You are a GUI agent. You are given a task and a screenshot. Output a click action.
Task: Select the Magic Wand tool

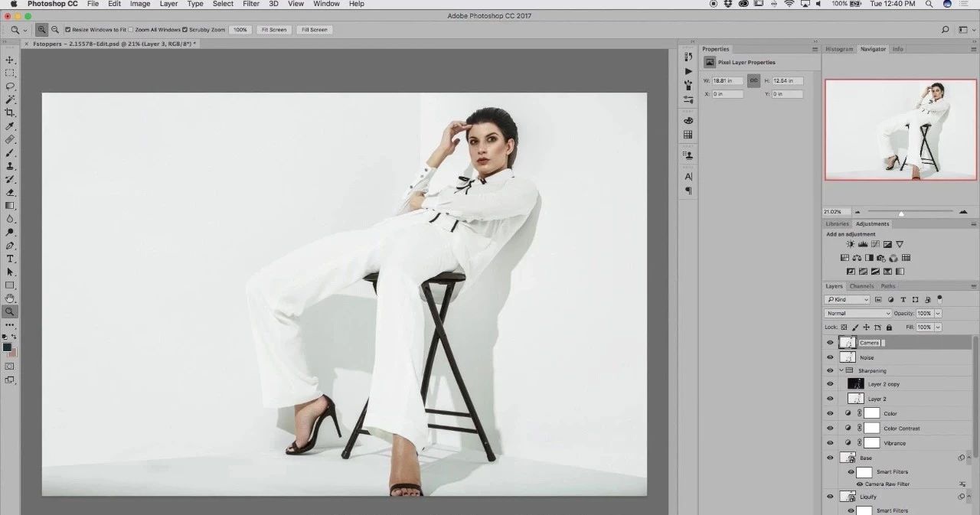[x=10, y=99]
